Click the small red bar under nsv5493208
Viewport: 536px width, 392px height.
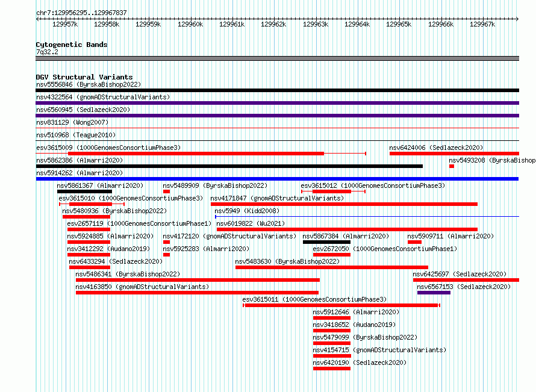click(x=452, y=166)
